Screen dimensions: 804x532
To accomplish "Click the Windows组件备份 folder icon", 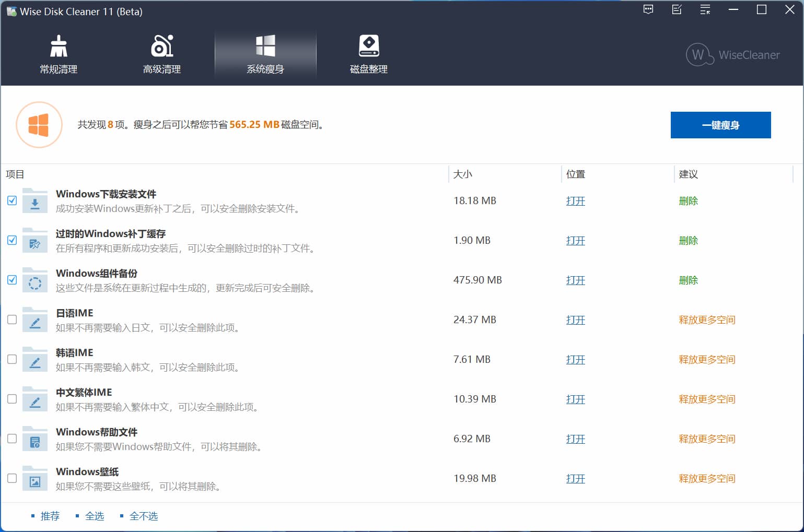I will coord(35,280).
